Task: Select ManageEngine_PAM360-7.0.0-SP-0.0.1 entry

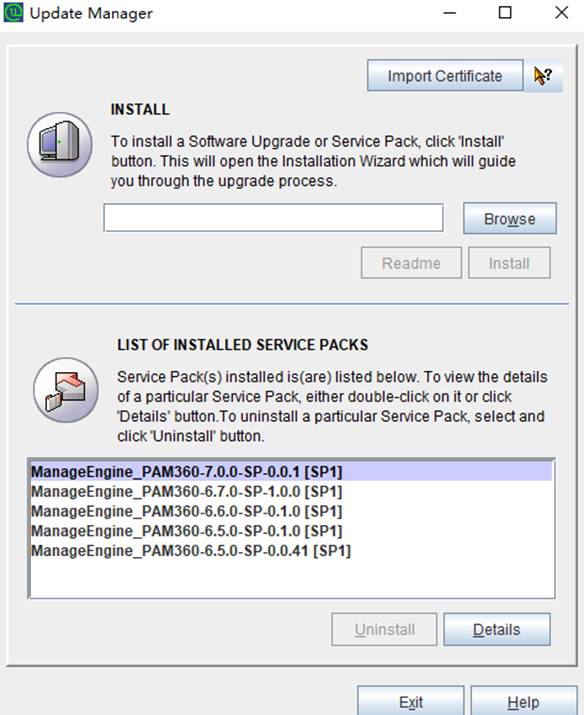Action: point(291,471)
